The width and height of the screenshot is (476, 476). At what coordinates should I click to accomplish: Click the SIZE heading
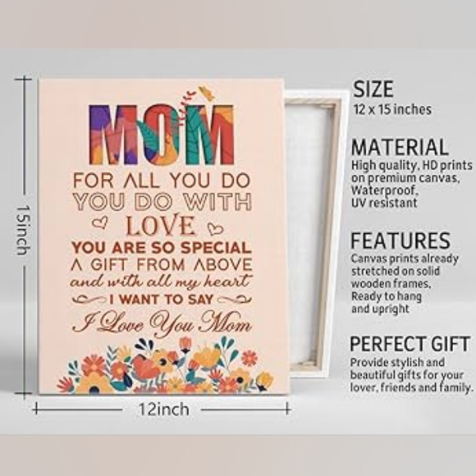373,89
